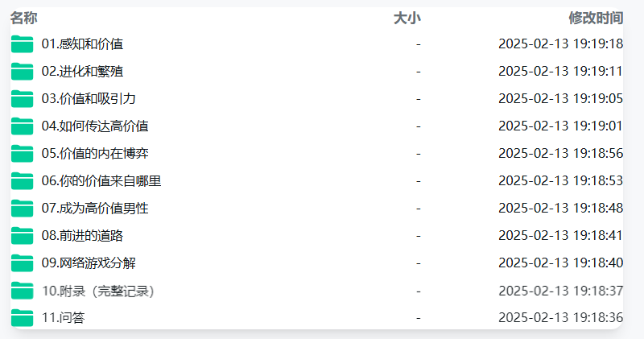Select the folder icon for 05.价值的内在博弈
The image size is (644, 339).
[x=23, y=154]
